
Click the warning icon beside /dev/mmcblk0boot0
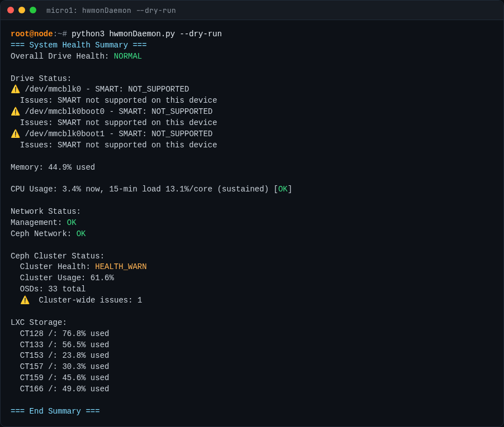point(16,112)
